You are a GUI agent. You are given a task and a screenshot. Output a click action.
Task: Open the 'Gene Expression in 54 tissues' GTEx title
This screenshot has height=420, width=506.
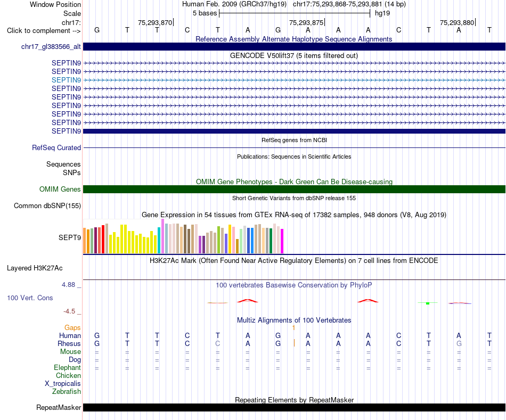pos(294,215)
